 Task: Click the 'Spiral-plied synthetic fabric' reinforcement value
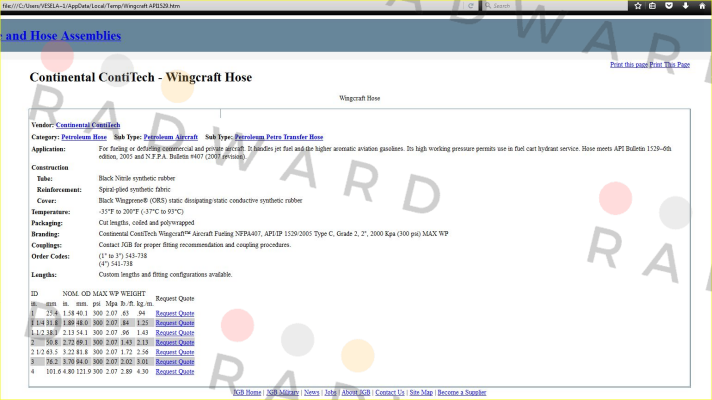(134, 189)
